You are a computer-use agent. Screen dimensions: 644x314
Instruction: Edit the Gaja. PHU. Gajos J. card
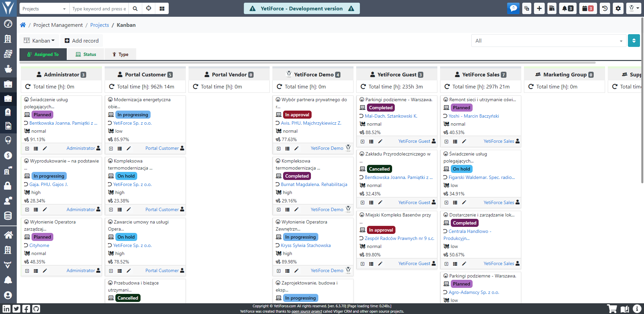(45, 209)
